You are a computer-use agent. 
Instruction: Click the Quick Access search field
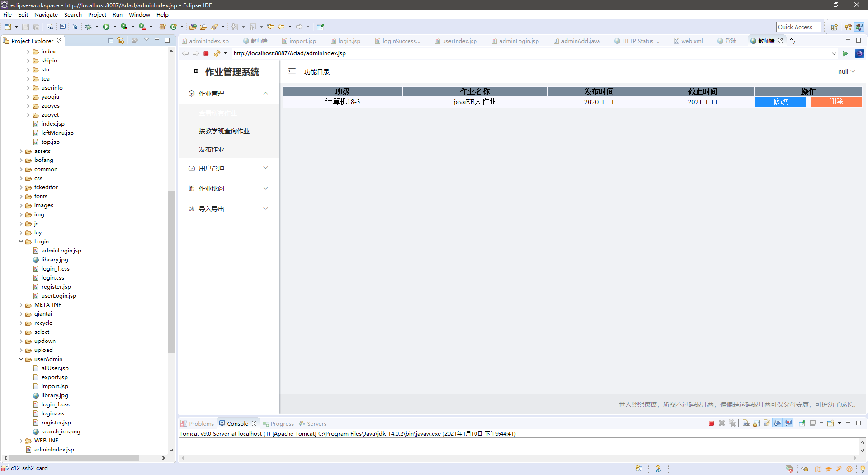click(x=798, y=27)
